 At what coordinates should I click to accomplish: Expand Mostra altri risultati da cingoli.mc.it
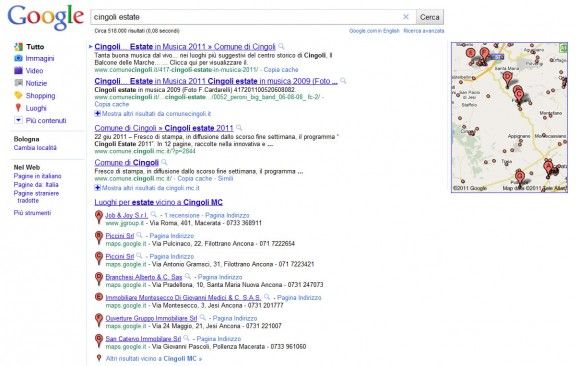click(147, 188)
